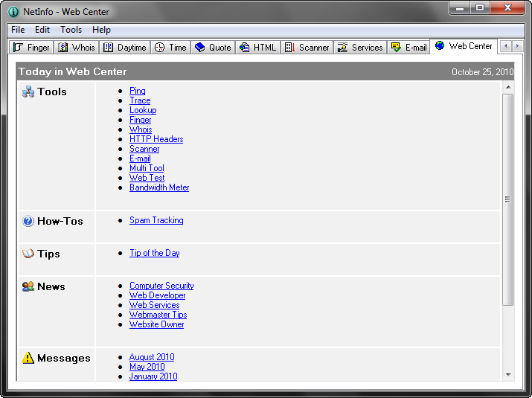Open the File menu
This screenshot has width=532, height=398.
pyautogui.click(x=18, y=30)
